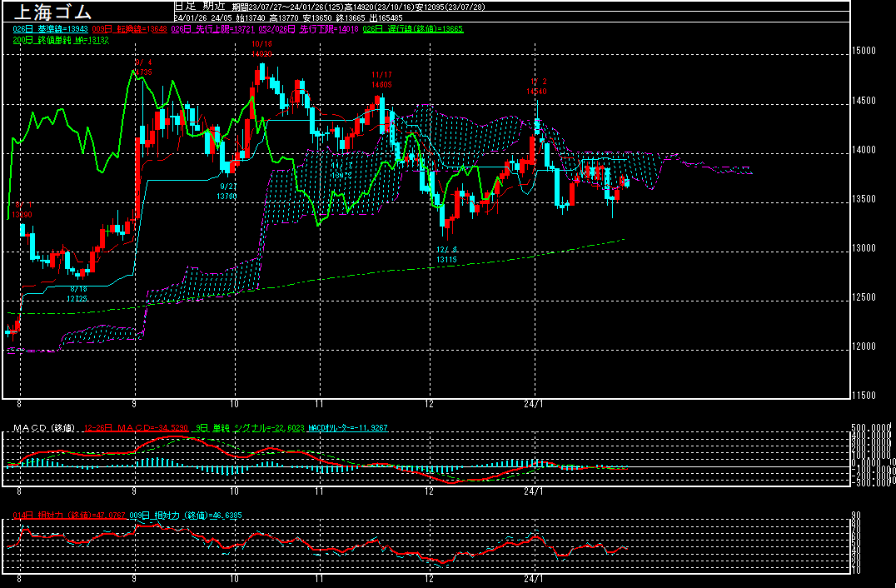This screenshot has height=588, width=896.
Task: Select the 052/026日 先行下限=14018 legend entry
Action: 309,28
